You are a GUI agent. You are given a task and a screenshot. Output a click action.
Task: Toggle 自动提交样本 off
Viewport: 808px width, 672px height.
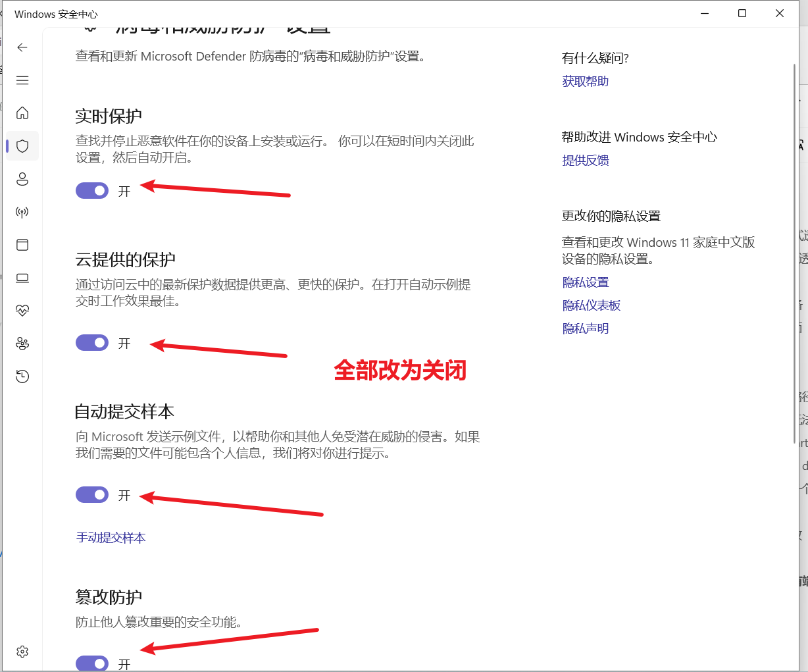91,494
